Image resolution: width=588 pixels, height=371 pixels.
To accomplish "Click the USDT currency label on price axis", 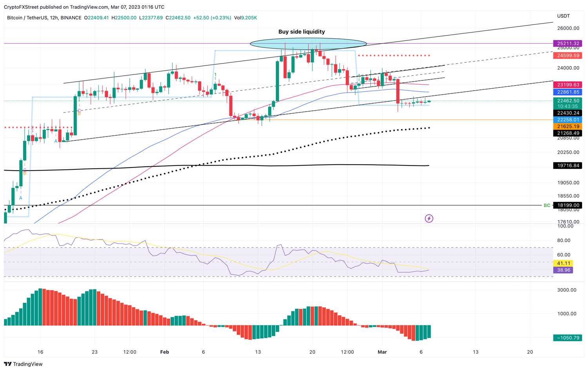I will click(x=563, y=16).
